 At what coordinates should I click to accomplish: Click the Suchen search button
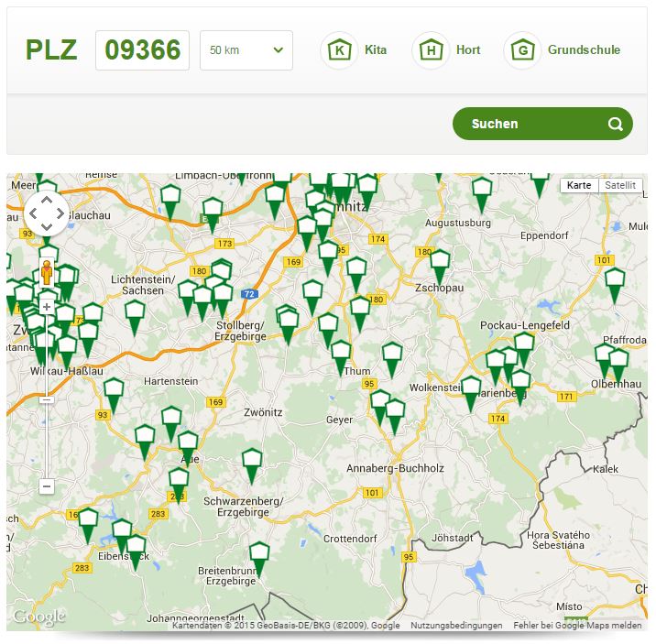point(542,124)
